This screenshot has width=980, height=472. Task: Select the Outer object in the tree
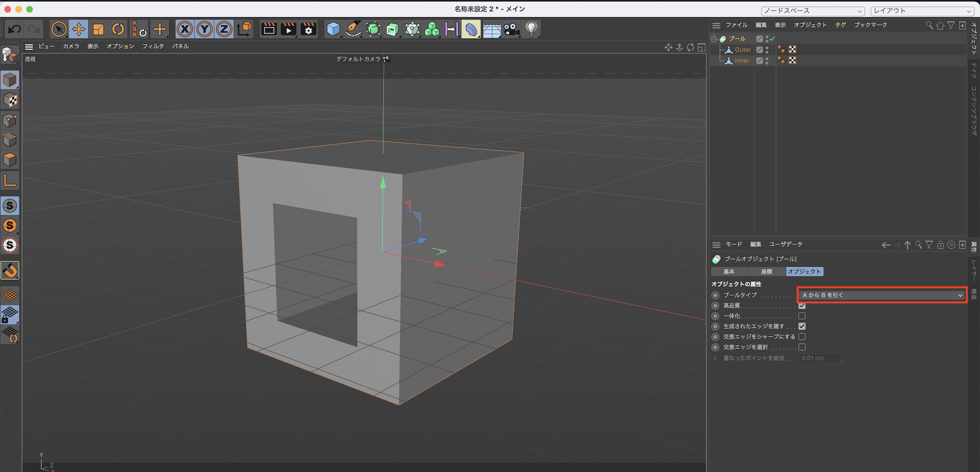click(742, 50)
